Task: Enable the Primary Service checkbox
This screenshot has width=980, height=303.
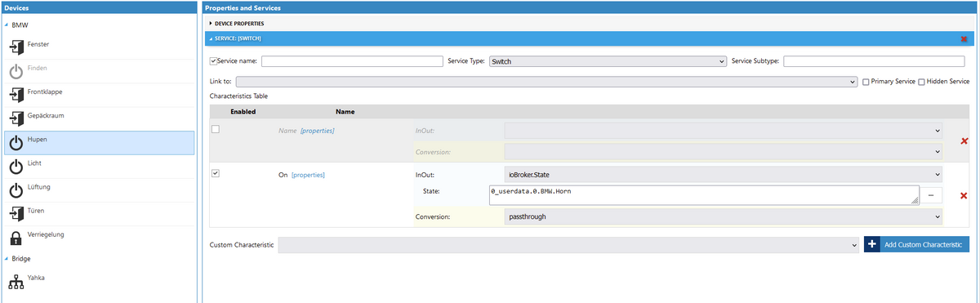Action: pyautogui.click(x=866, y=82)
